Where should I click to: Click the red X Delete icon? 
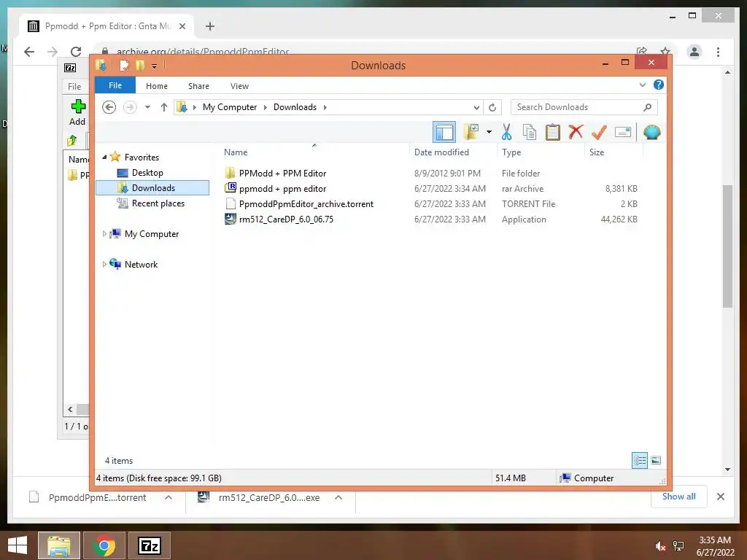pyautogui.click(x=576, y=132)
